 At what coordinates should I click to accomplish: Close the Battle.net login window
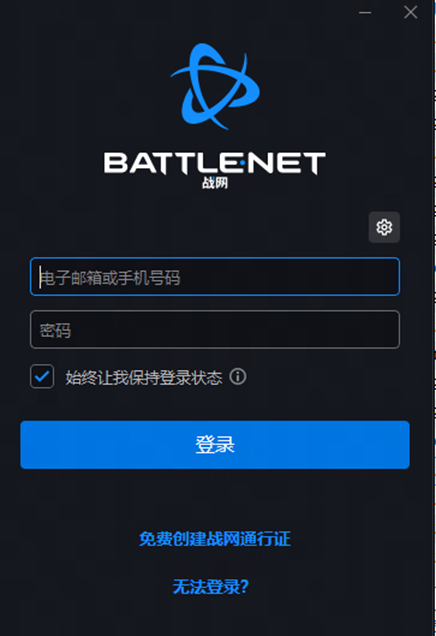tap(410, 12)
